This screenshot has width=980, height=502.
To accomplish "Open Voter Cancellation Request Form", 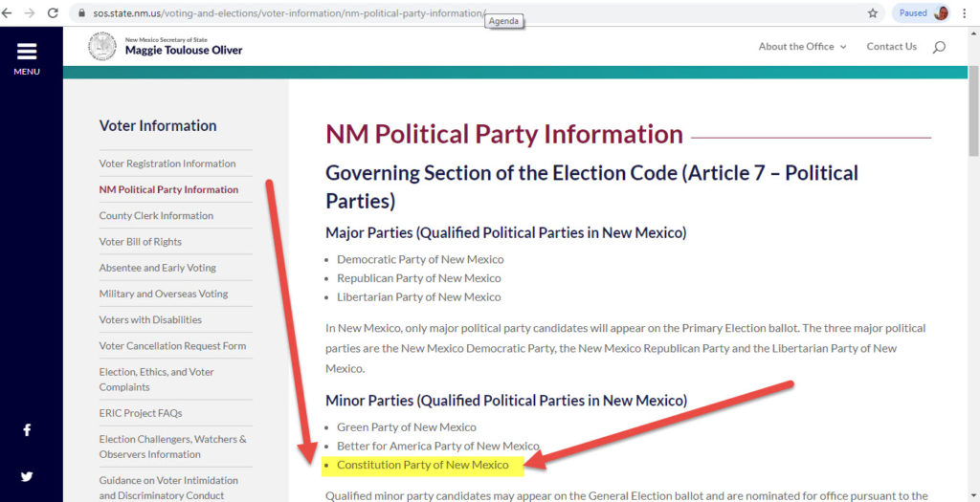I will click(172, 346).
